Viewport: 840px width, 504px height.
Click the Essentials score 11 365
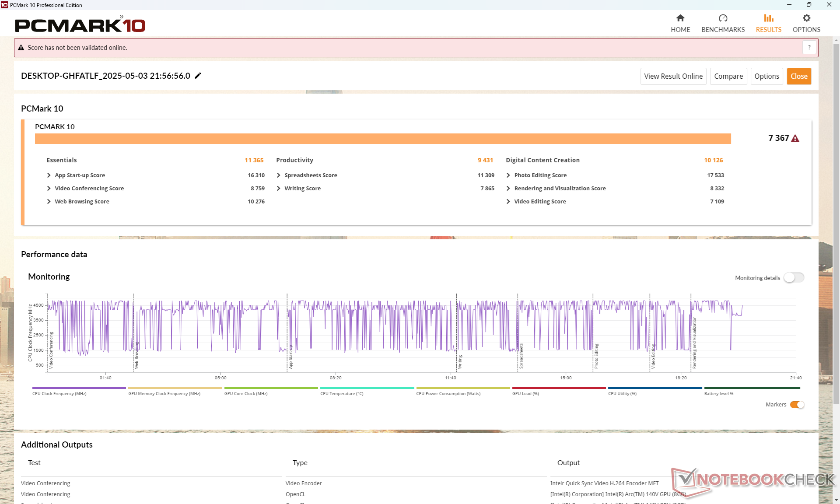254,160
